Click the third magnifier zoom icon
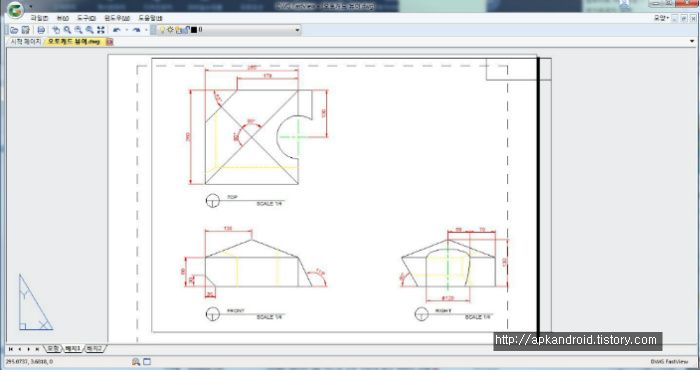700x370 pixels. pyautogui.click(x=89, y=30)
